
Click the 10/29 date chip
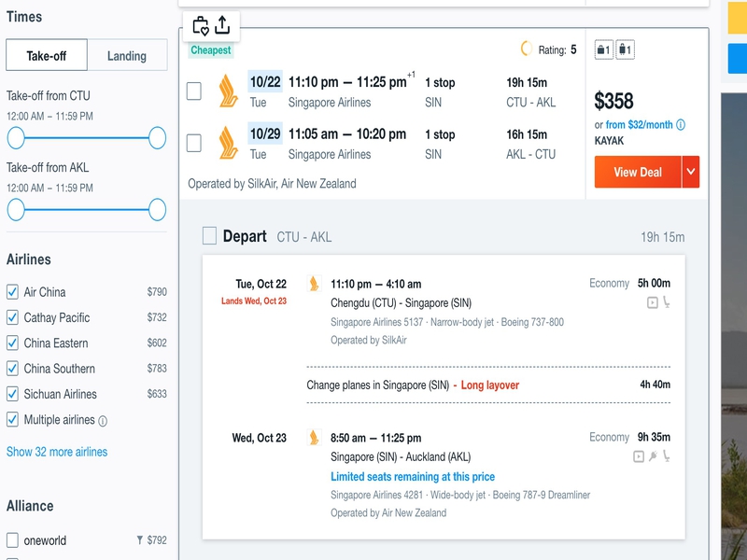[x=265, y=133]
